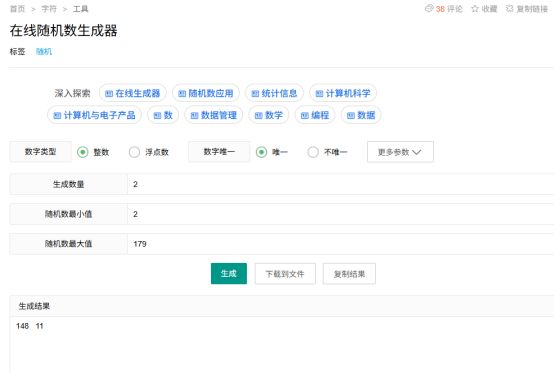
Task: Explore the 计算机科学 topic chip
Action: 343,93
